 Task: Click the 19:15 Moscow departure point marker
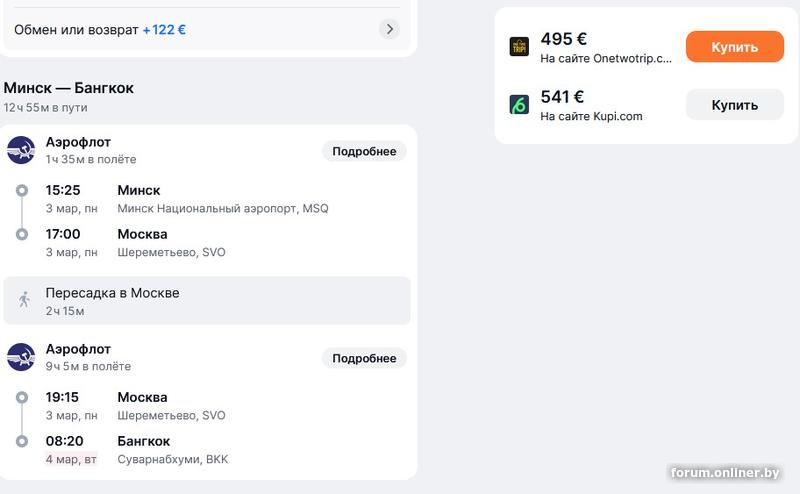click(22, 397)
